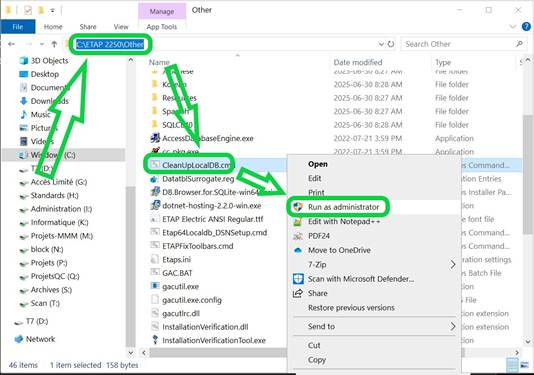Select InstallationVerificationTool.exe file
The image size is (534, 375).
point(214,340)
